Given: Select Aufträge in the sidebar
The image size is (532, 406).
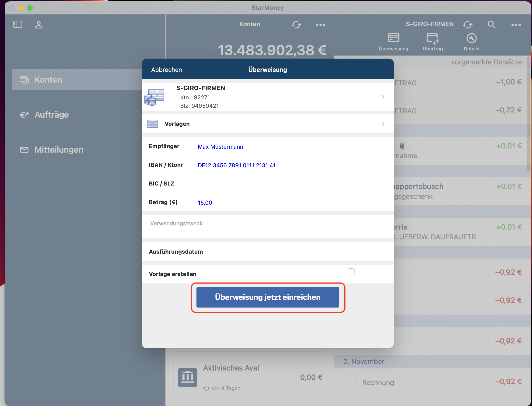Looking at the screenshot, I should [x=52, y=115].
